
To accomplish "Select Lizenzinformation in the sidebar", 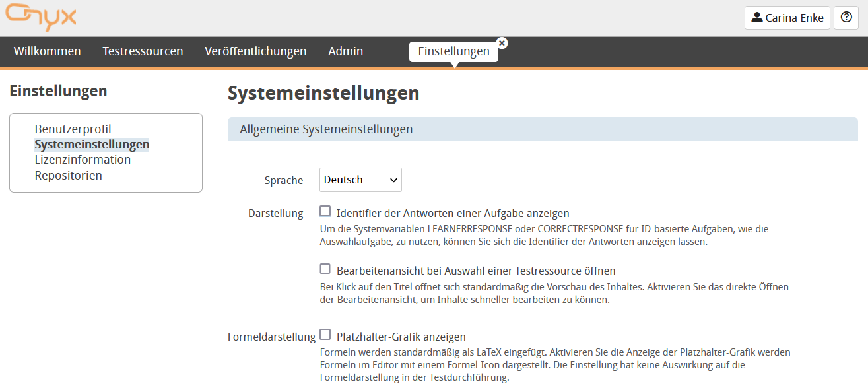I will pos(83,159).
